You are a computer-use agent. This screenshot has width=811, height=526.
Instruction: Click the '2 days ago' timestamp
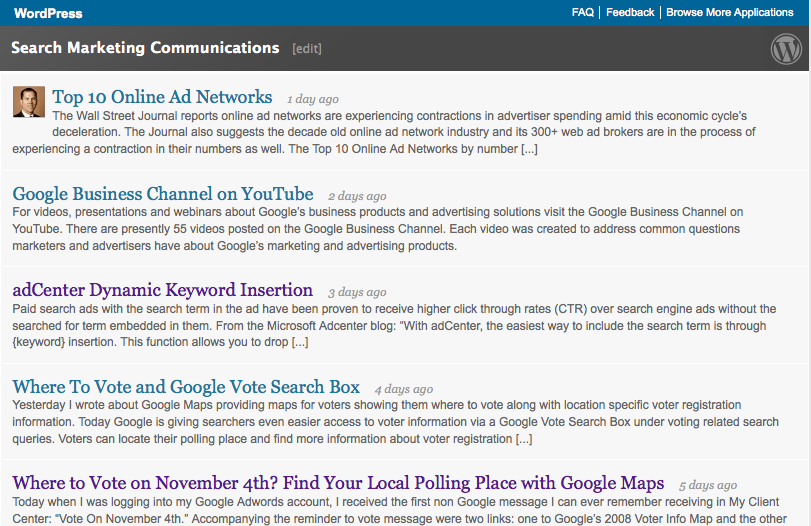(x=357, y=197)
